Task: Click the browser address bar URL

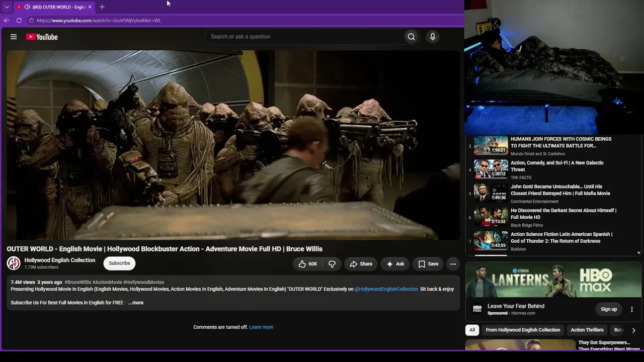Action: point(99,21)
